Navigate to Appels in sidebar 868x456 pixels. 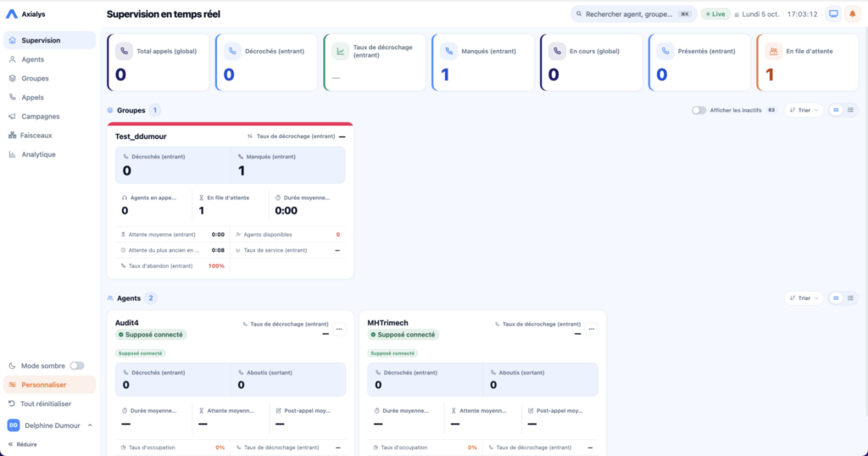pos(49,97)
